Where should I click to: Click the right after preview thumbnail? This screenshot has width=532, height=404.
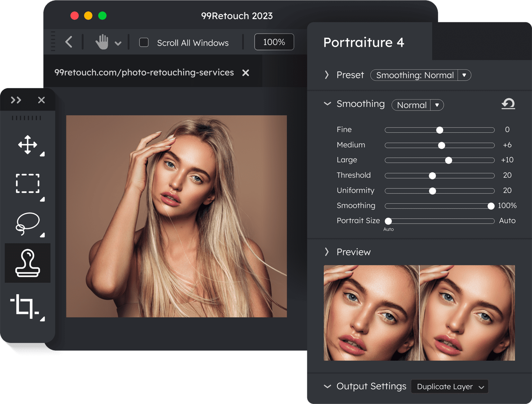click(x=467, y=313)
